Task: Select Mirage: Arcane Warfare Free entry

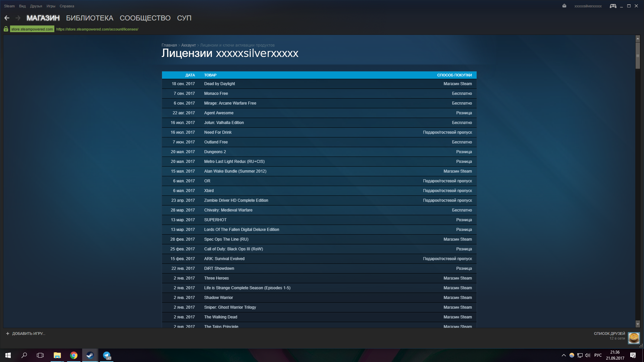Action: (319, 103)
